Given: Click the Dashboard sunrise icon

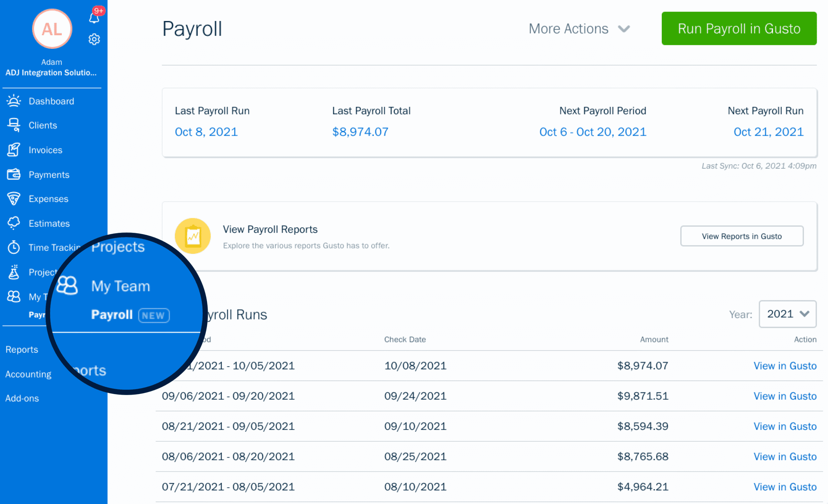Looking at the screenshot, I should point(14,101).
